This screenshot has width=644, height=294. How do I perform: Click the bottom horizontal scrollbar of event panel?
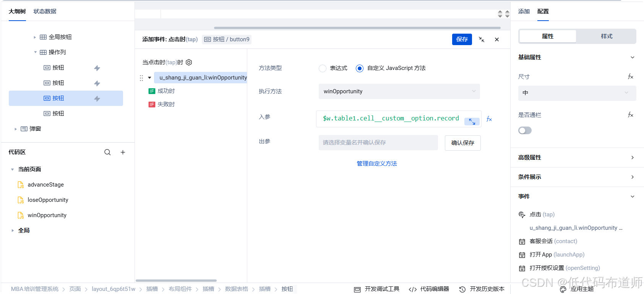click(176, 281)
